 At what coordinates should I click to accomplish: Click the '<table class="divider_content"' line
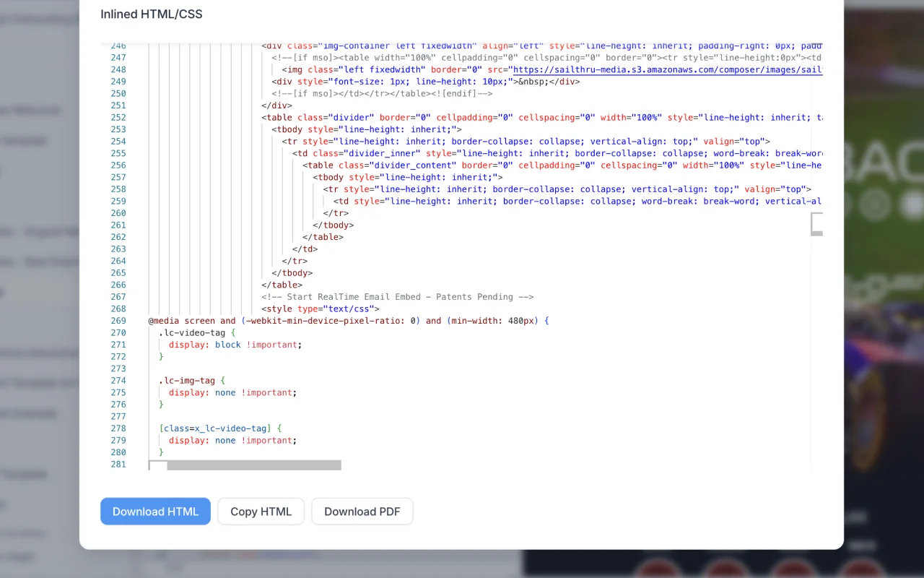tap(562, 165)
